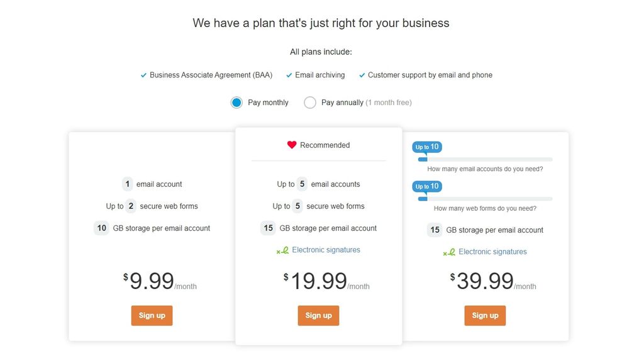The image size is (644, 362).
Task: Click the checkmark beside Business Associate Agreement
Action: pyautogui.click(x=143, y=75)
